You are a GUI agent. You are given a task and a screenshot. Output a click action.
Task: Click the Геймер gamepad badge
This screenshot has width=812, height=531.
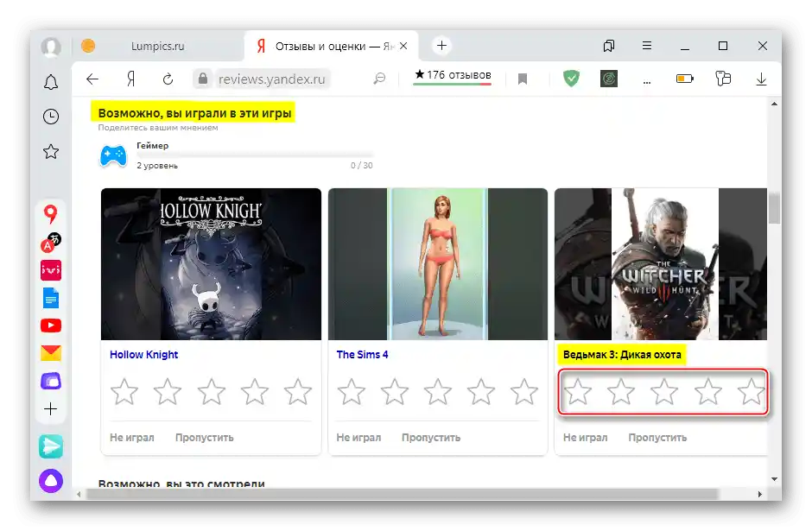113,155
